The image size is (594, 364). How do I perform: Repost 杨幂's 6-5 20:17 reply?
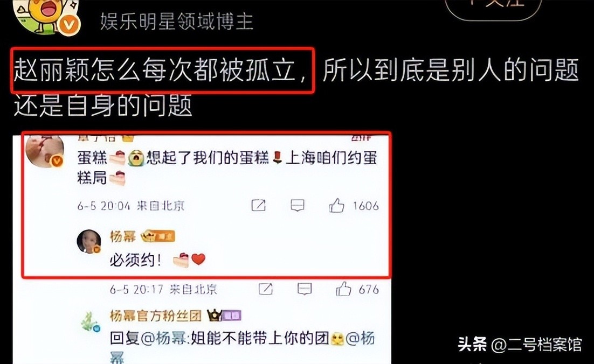coord(265,289)
